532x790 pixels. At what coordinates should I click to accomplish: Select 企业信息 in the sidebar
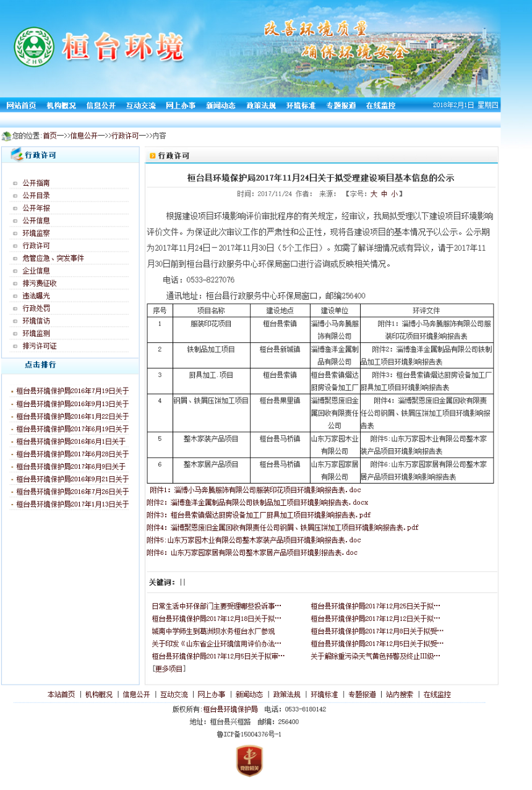pos(36,271)
